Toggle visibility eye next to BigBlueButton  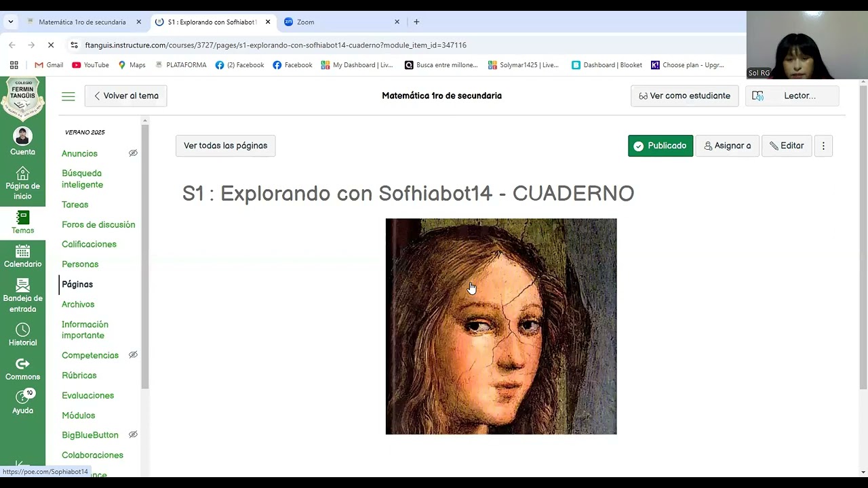click(x=133, y=434)
